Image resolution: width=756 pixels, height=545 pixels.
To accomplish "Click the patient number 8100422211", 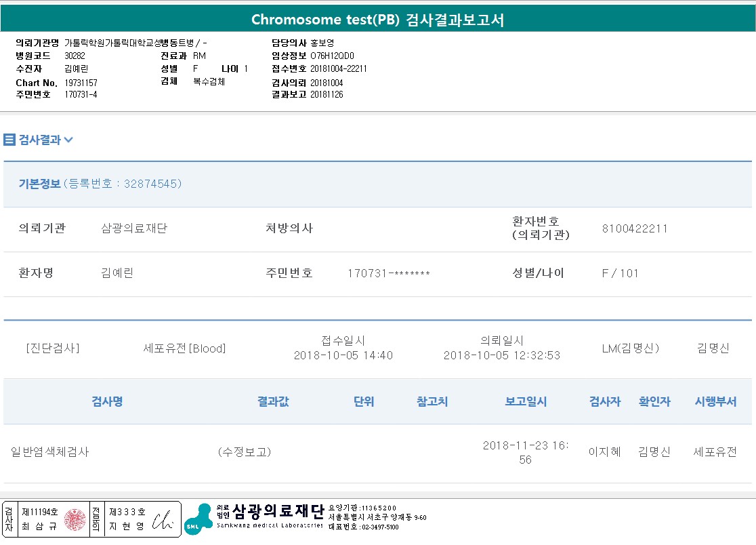I will (x=635, y=228).
